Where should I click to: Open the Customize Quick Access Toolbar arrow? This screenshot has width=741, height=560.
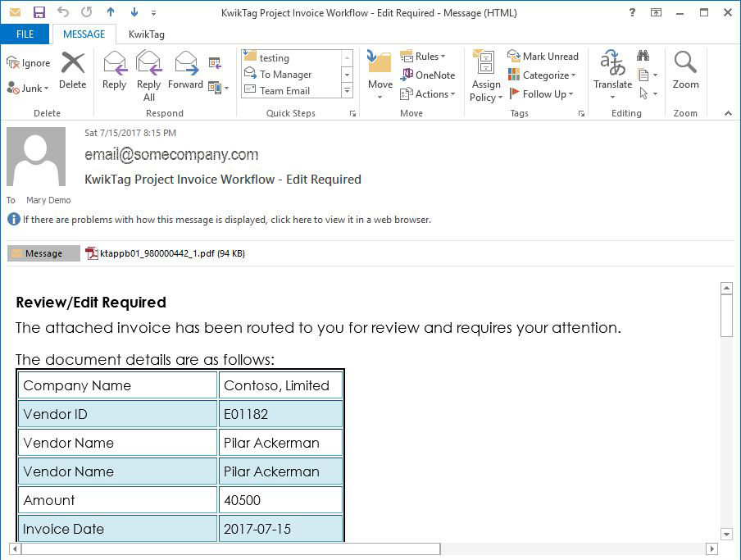pos(153,13)
